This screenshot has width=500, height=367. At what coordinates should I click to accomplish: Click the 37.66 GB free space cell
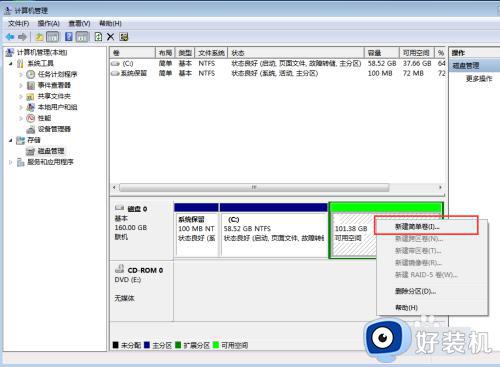click(417, 63)
